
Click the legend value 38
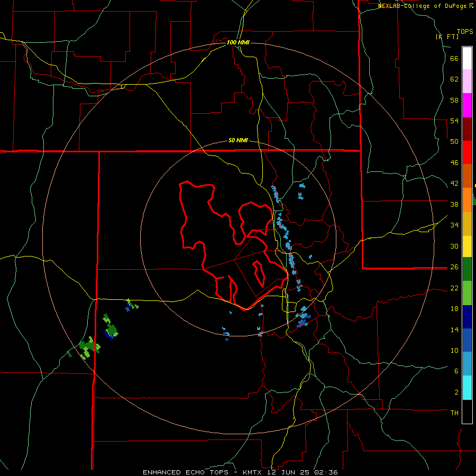[454, 204]
